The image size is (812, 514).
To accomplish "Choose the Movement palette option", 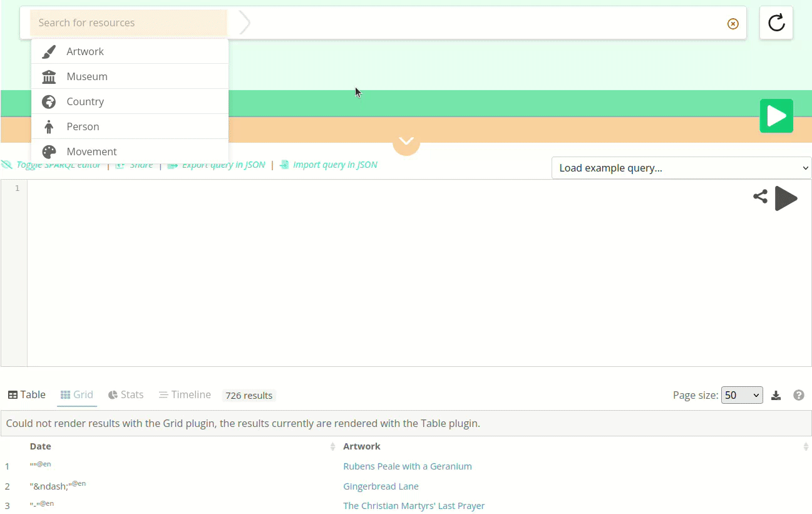I will point(91,152).
